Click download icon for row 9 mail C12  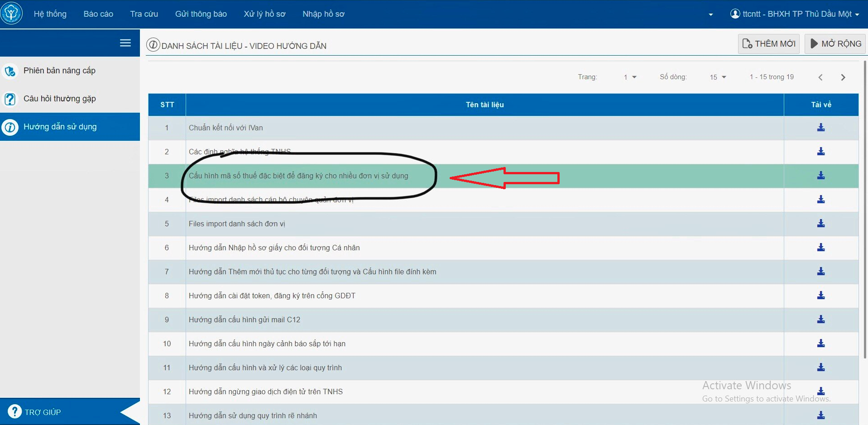820,320
